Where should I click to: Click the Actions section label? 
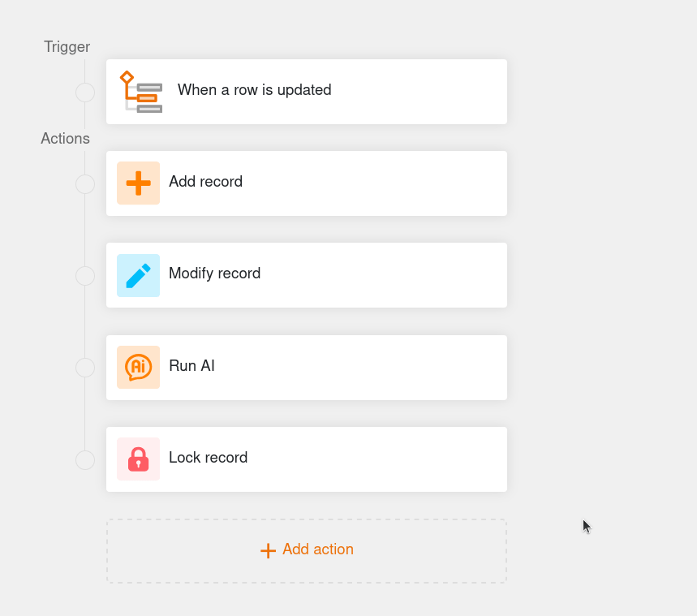tap(65, 139)
